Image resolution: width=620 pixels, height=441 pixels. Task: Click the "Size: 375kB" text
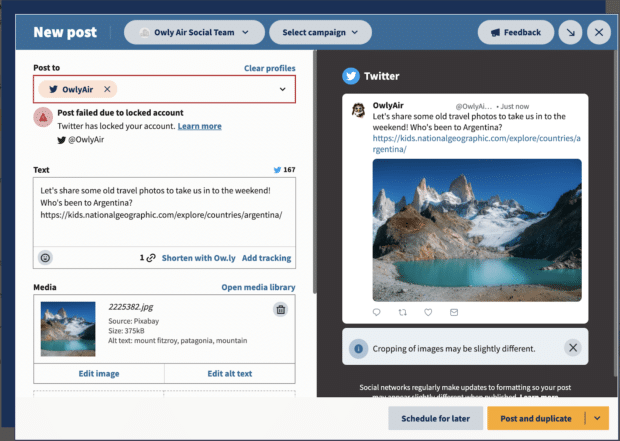(126, 331)
